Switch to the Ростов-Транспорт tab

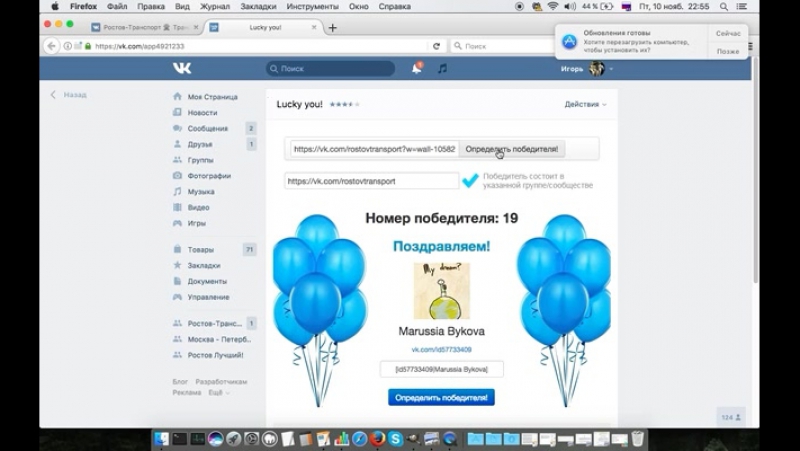click(x=144, y=28)
